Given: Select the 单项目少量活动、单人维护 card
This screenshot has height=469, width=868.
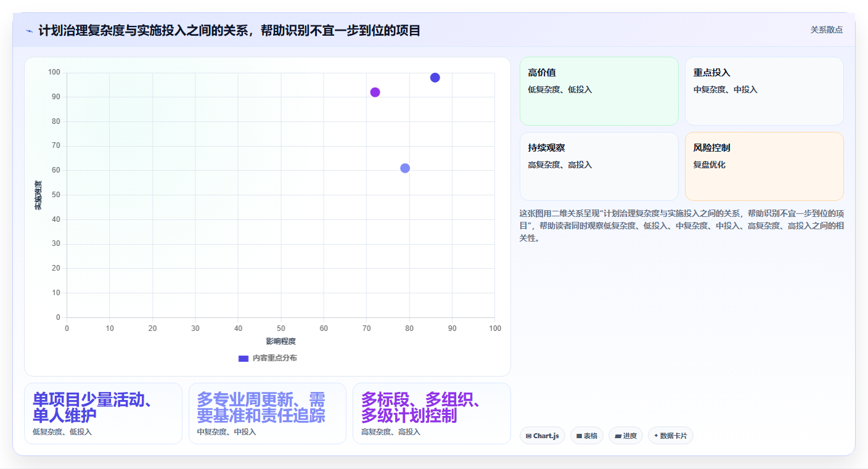Looking at the screenshot, I should (x=103, y=414).
